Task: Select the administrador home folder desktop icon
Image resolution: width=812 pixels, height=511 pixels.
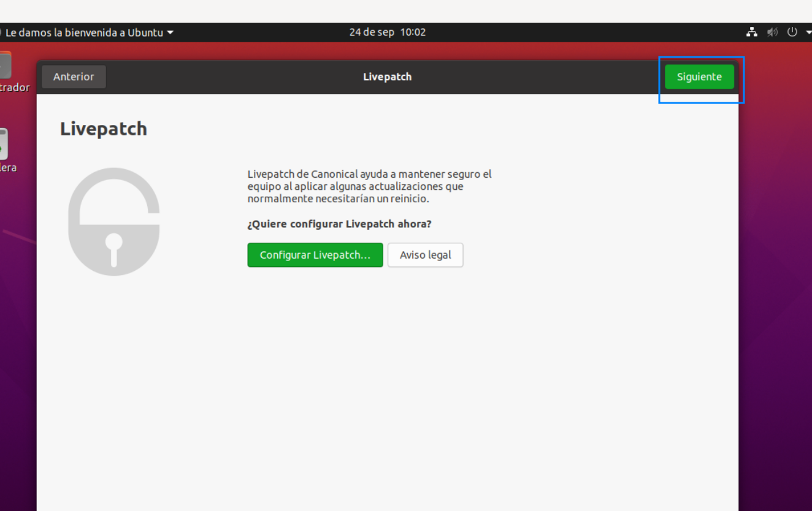Action: coord(6,72)
